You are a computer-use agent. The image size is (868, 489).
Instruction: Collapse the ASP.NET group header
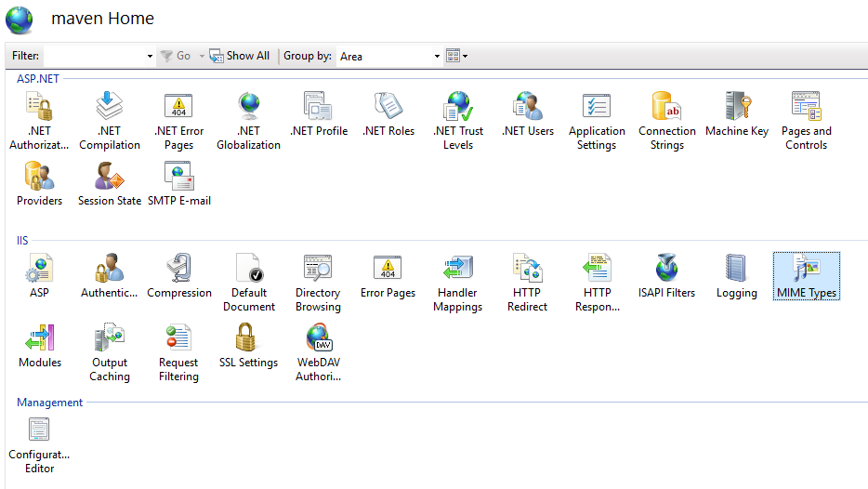coord(38,79)
